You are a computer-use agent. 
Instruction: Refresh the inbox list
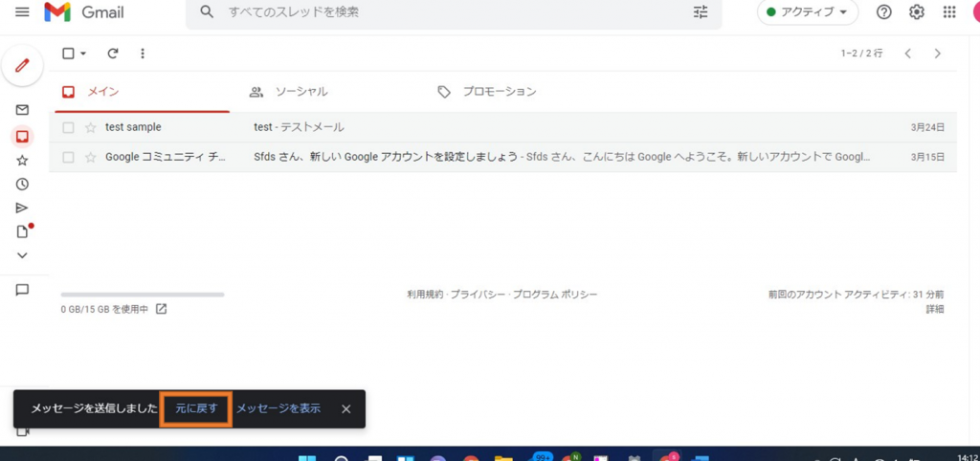(113, 54)
